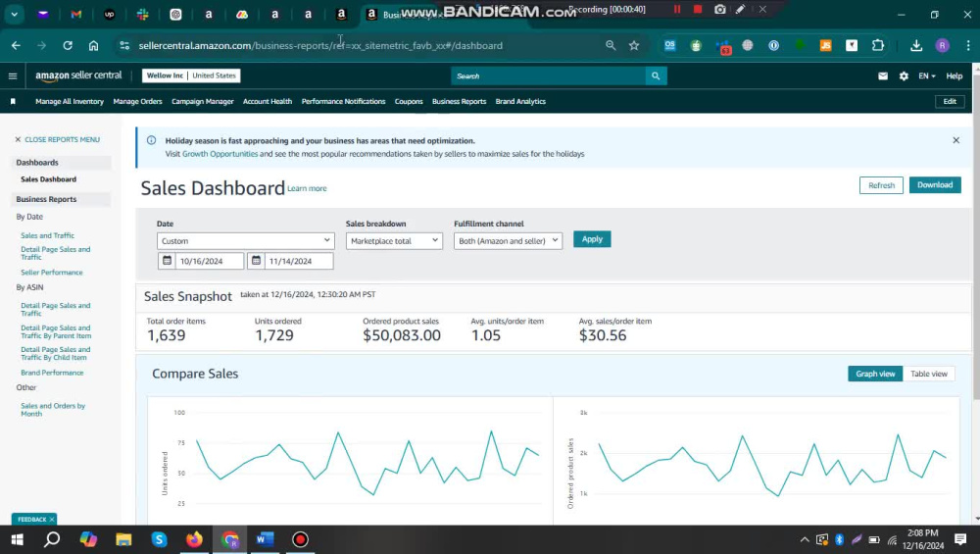Screen dimensions: 980x554
Task: Open Manage Orders
Action: click(137, 101)
